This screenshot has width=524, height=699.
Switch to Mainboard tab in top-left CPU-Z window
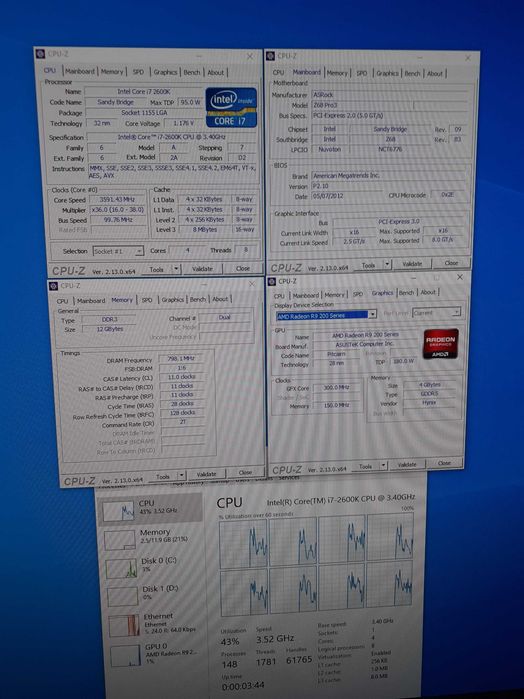click(80, 71)
